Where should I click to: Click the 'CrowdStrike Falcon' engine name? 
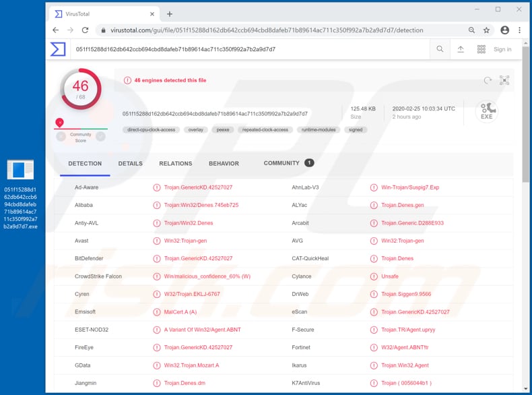(x=98, y=276)
